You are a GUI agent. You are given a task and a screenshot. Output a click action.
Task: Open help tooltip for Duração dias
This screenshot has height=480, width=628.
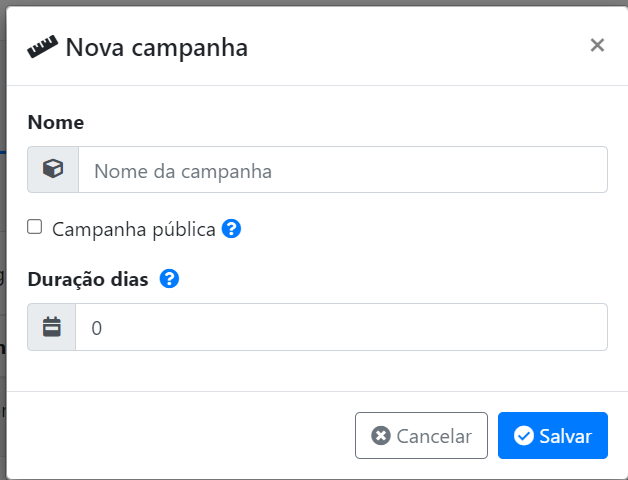pyautogui.click(x=169, y=278)
